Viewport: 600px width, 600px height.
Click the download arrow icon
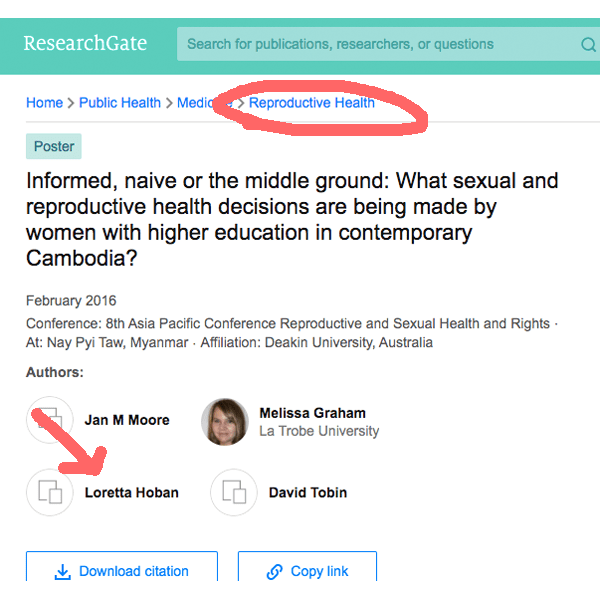(x=62, y=572)
